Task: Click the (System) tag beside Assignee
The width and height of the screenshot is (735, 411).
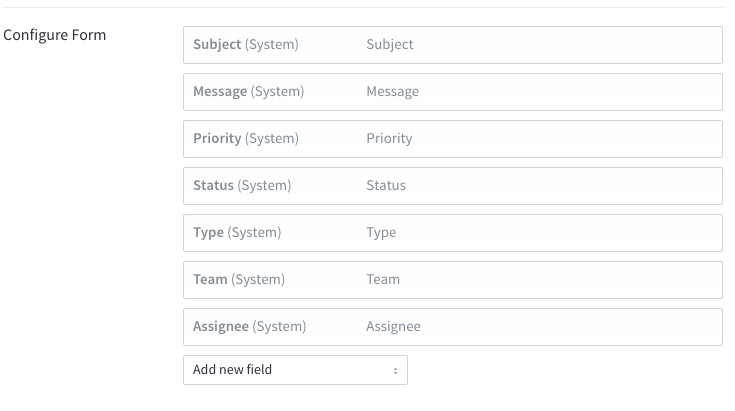Action: [279, 326]
